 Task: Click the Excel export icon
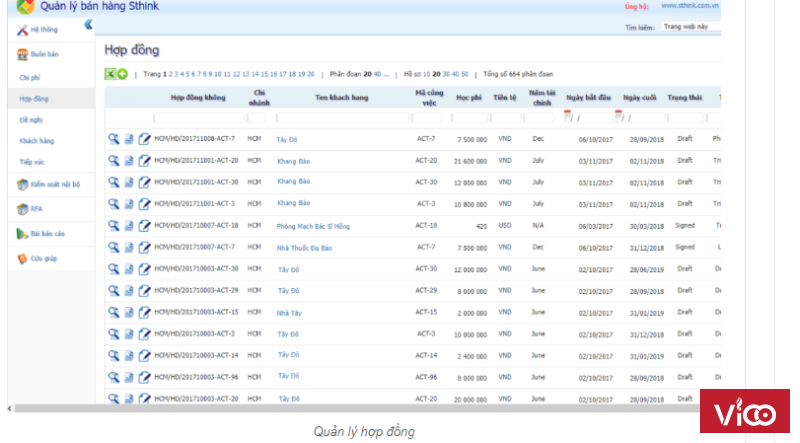(110, 74)
